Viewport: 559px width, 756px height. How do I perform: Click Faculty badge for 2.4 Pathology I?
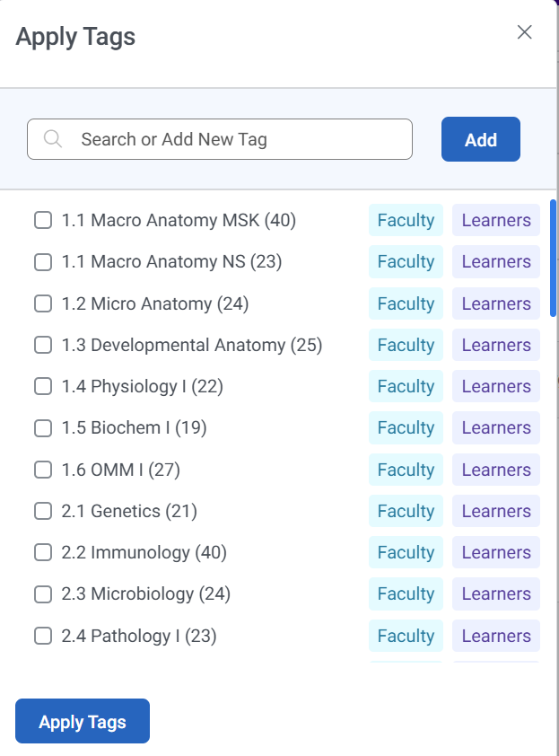click(x=406, y=637)
